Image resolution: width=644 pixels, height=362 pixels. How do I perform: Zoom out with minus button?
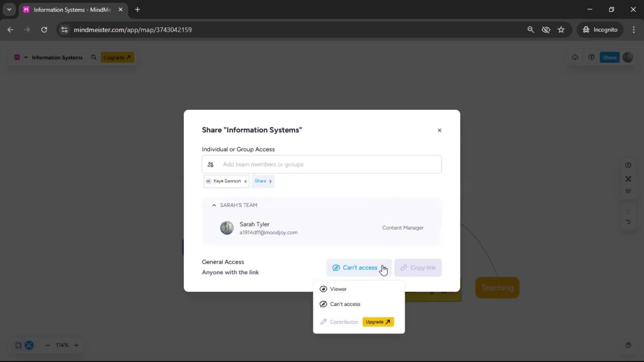48,345
